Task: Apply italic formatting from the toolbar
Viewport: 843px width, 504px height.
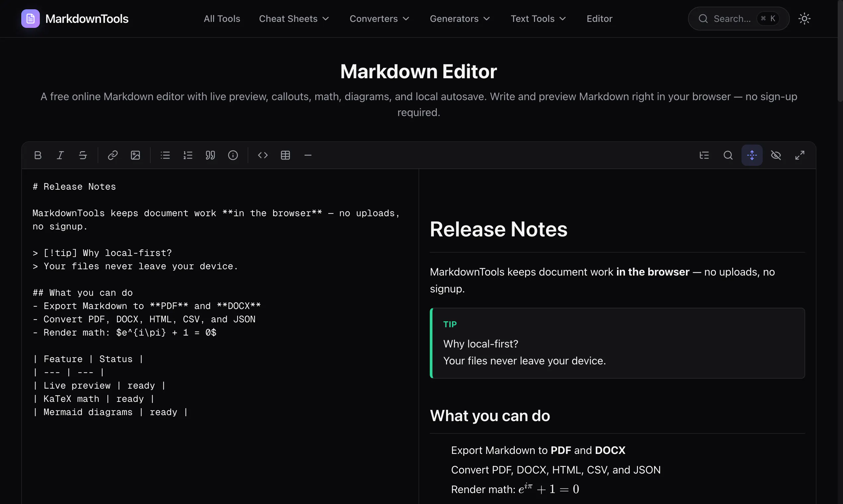Action: [60, 155]
